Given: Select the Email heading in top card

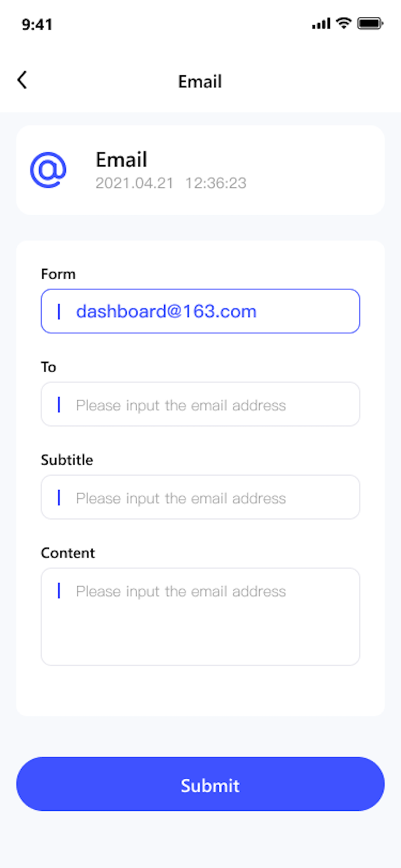Looking at the screenshot, I should point(122,160).
